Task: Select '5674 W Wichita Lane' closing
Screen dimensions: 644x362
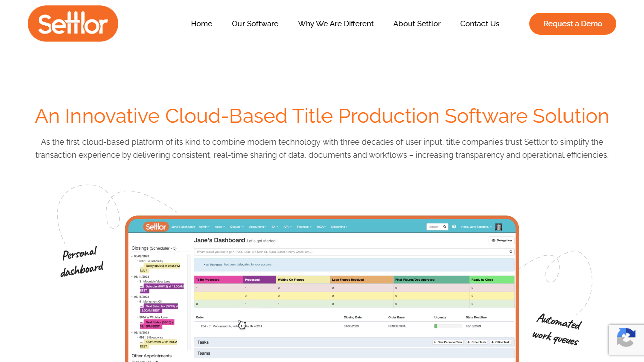Action: pyautogui.click(x=154, y=317)
